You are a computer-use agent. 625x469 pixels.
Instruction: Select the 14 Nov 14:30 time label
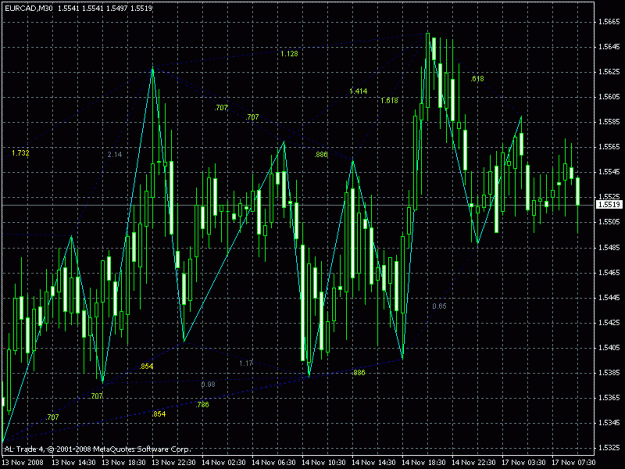pos(373,463)
